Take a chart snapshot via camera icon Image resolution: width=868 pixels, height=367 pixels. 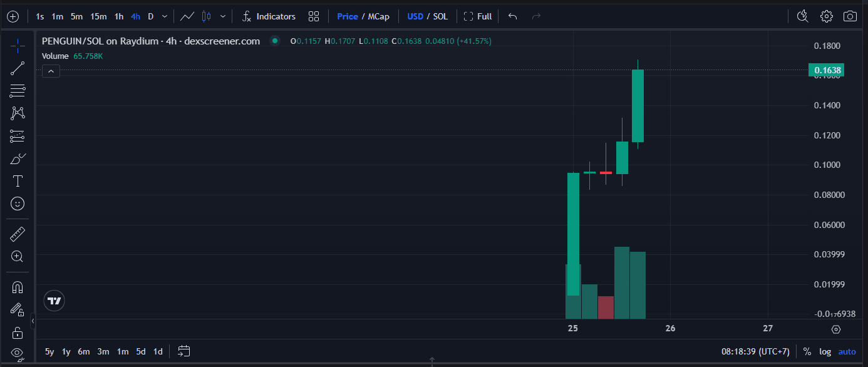pos(850,16)
